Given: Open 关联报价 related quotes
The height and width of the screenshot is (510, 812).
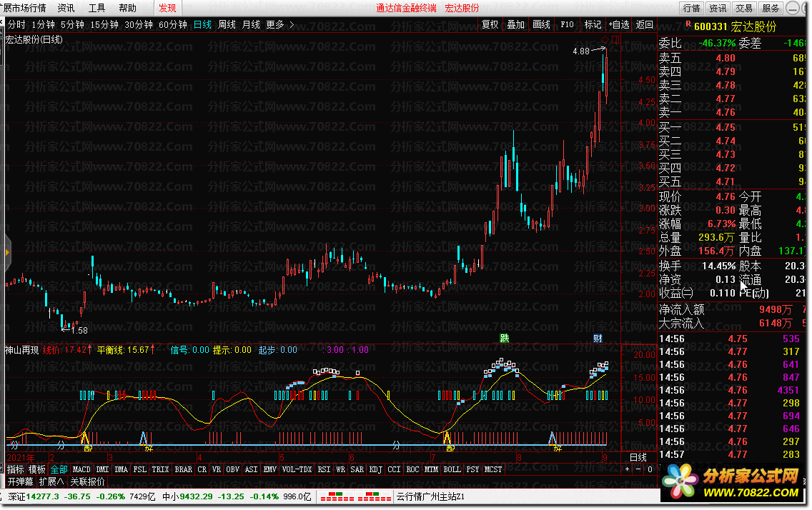Looking at the screenshot, I should point(87,481).
